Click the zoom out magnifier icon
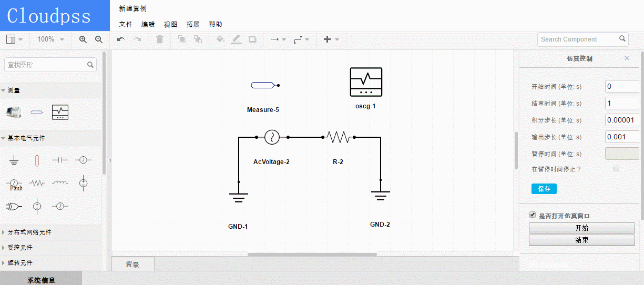Viewport: 644px width, 285px height. [99, 39]
